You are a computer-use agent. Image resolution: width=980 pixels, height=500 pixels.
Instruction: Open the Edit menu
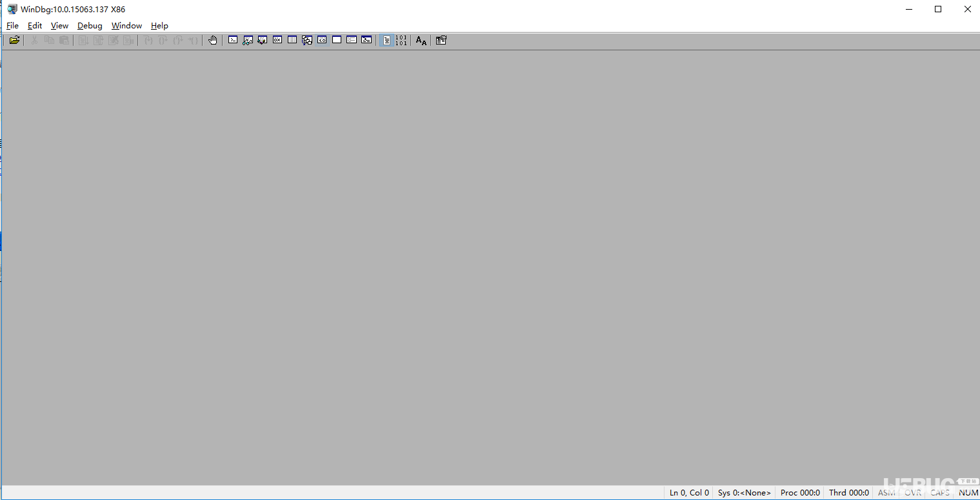[35, 26]
